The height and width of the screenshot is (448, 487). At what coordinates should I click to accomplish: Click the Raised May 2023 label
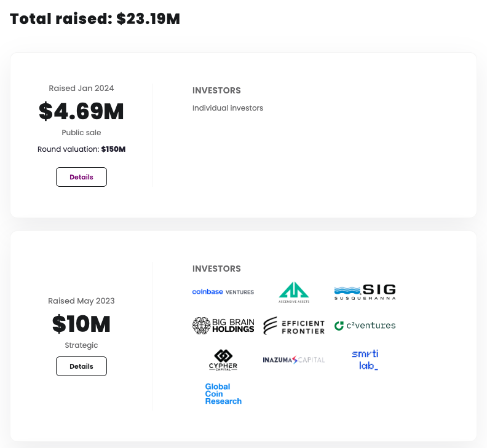coord(81,301)
